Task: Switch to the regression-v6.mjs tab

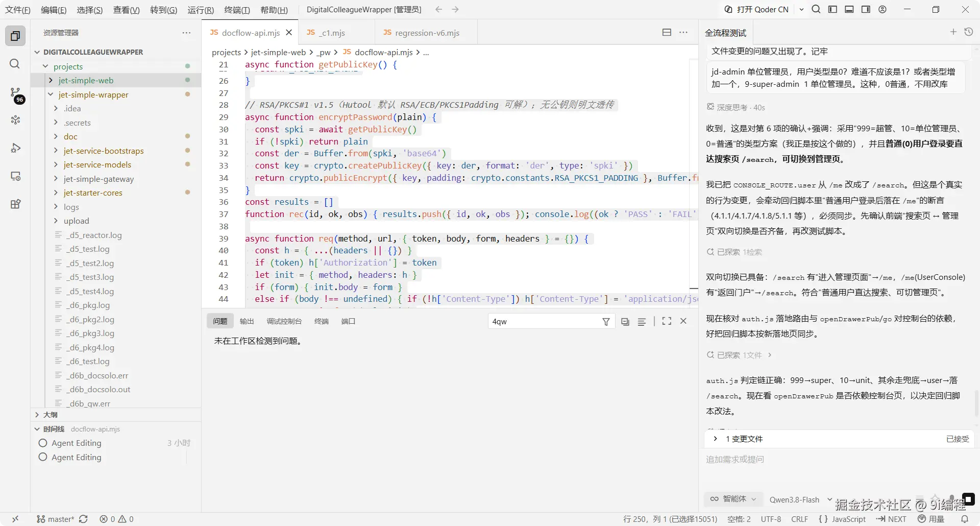Action: click(x=427, y=33)
